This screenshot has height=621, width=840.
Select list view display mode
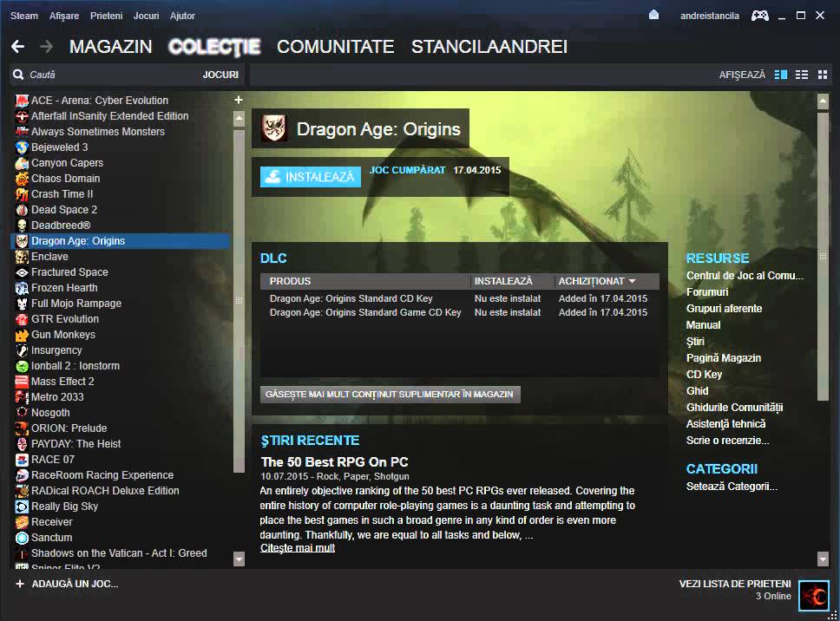(x=802, y=75)
